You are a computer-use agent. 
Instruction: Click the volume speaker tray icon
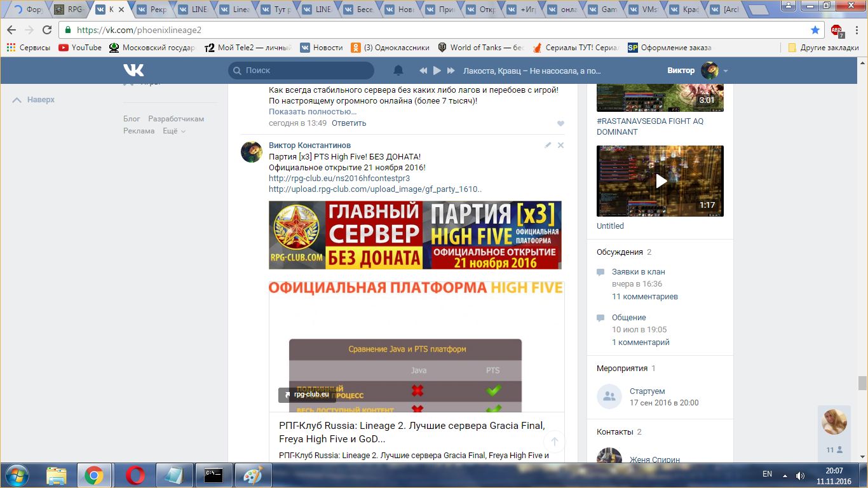800,475
